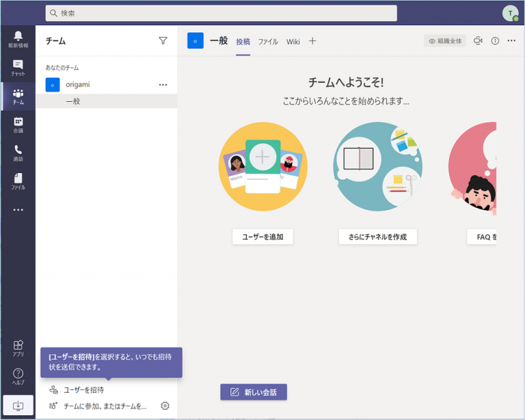Image resolution: width=525 pixels, height=420 pixels.
Task: Open manage teams gear icon
Action: (x=165, y=406)
